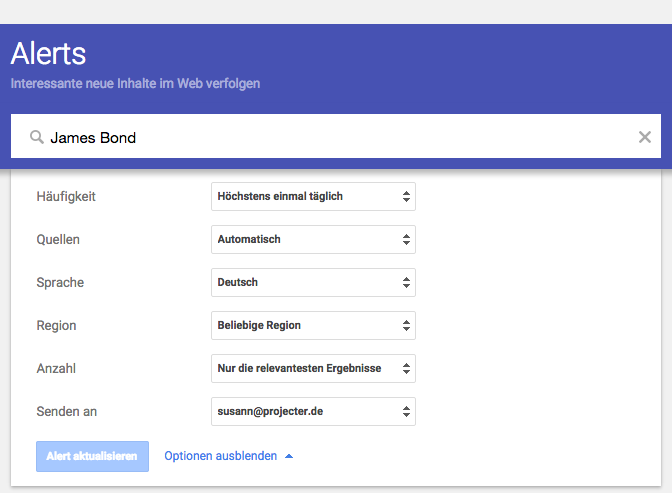Image resolution: width=672 pixels, height=493 pixels.
Task: Open the Höchstens einmal täglich dropdown
Action: [x=313, y=197]
